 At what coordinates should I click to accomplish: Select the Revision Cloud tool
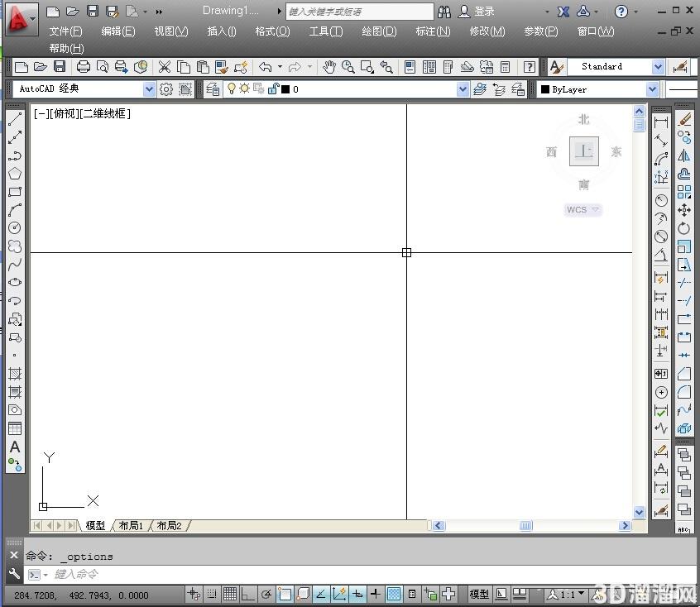click(15, 246)
